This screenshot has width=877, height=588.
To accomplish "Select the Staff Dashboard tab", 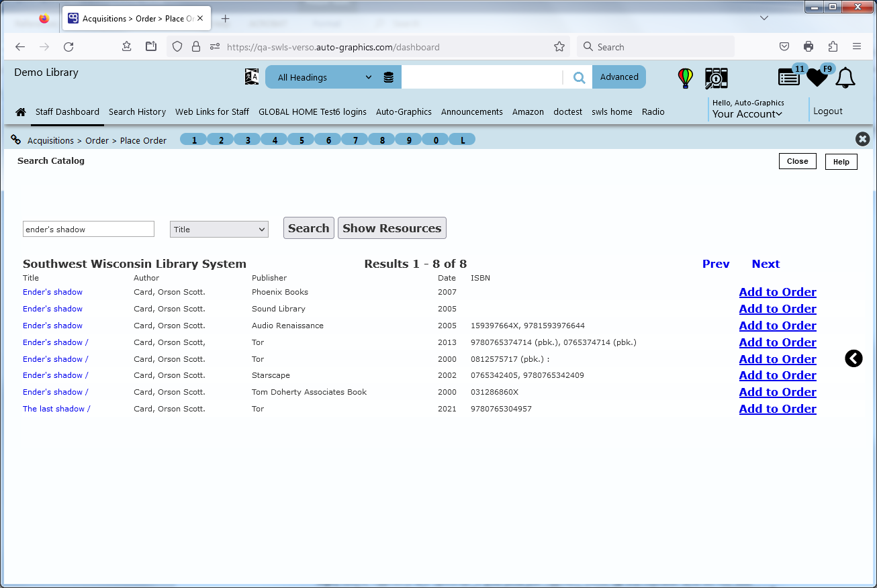I will (67, 112).
